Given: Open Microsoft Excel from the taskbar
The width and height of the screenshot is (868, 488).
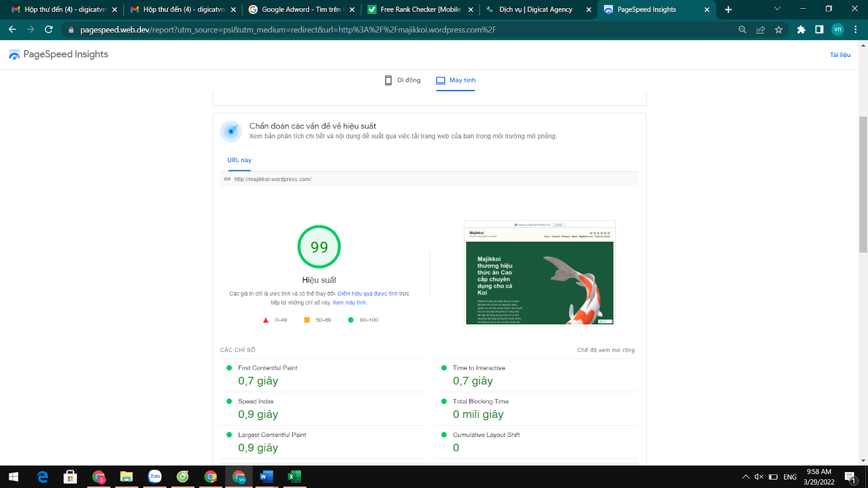Looking at the screenshot, I should [295, 477].
